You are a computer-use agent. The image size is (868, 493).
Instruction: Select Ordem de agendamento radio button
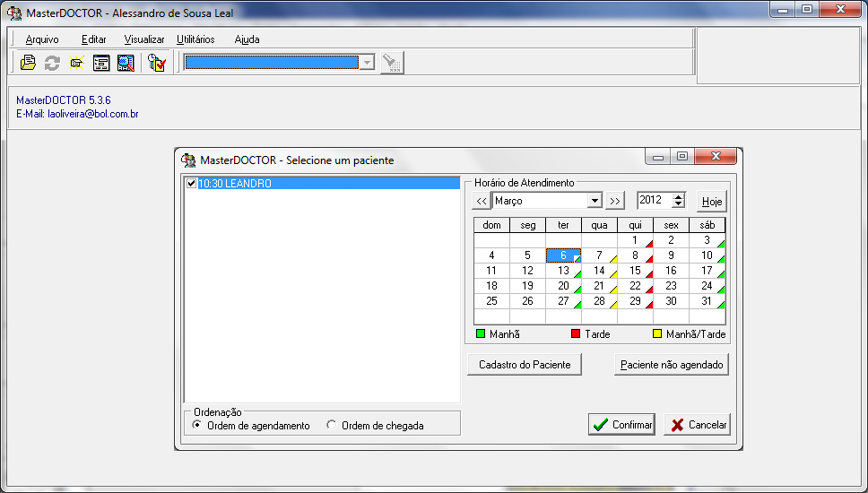click(196, 425)
